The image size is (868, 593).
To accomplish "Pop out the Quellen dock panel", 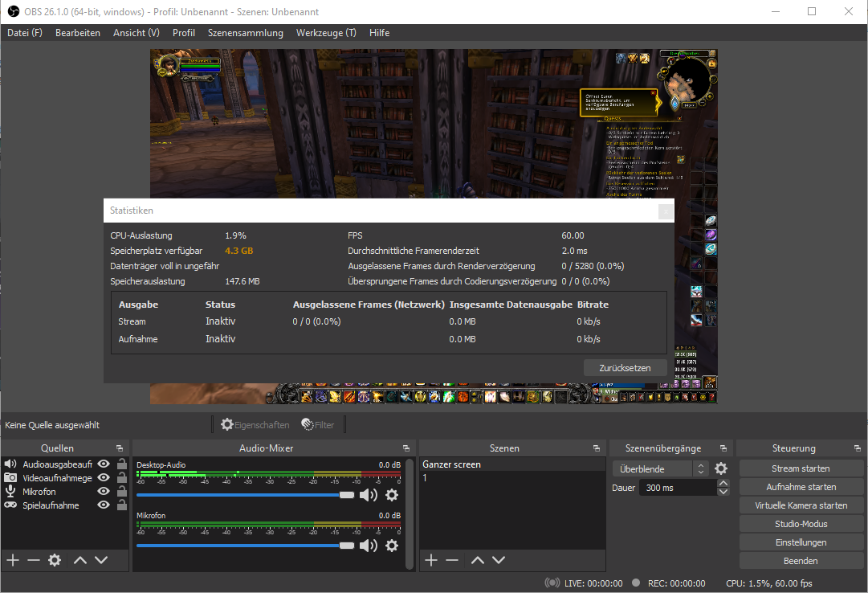I will pyautogui.click(x=120, y=448).
